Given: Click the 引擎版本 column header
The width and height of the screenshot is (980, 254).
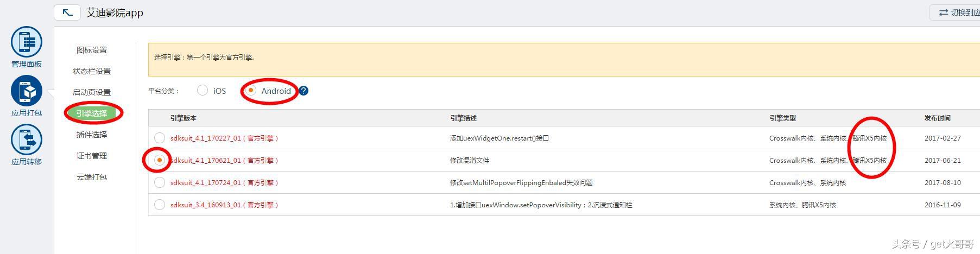Looking at the screenshot, I should pos(184,118).
